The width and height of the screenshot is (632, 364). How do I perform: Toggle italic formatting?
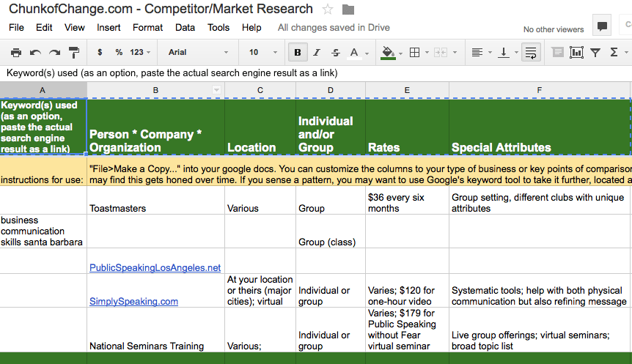(317, 52)
